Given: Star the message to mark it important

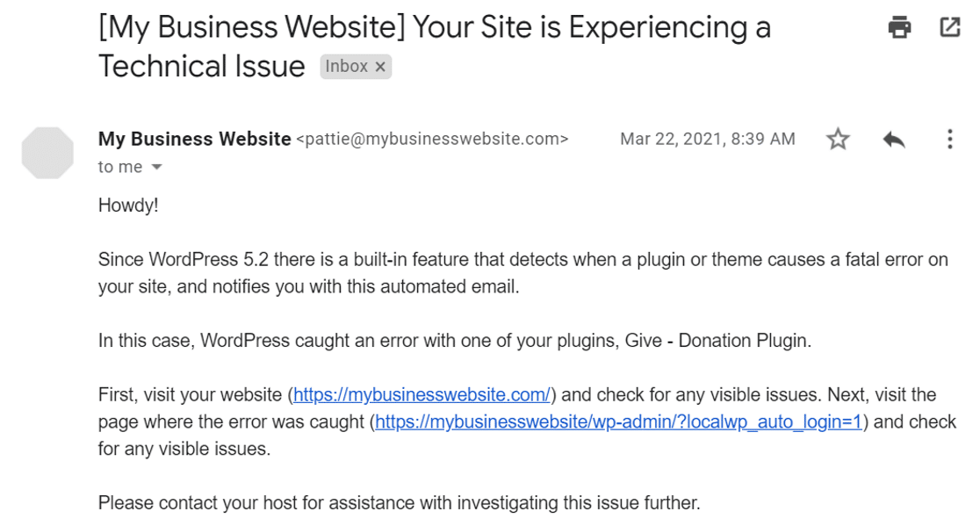Looking at the screenshot, I should tap(838, 139).
